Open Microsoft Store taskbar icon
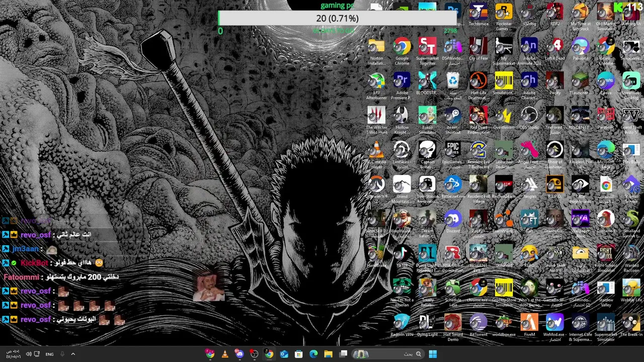Screen dimensions: 644x362 (x=299, y=354)
